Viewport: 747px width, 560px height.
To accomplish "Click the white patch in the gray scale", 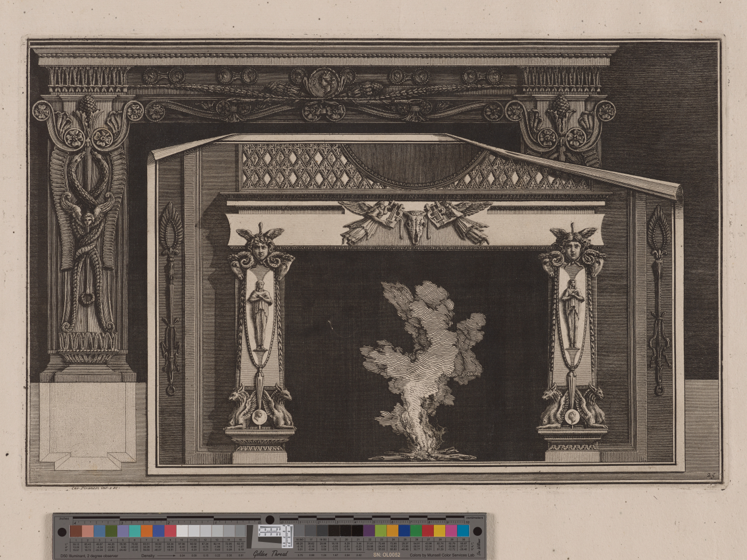I will 182,531.
